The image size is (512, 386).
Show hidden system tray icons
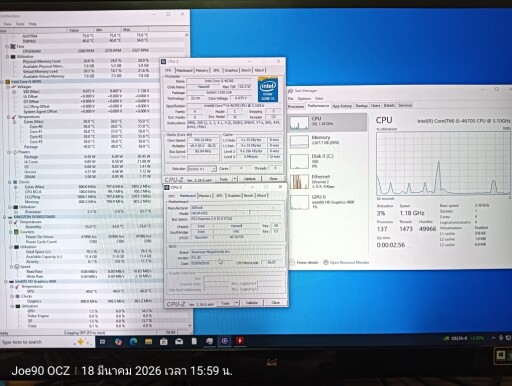tap(493, 338)
